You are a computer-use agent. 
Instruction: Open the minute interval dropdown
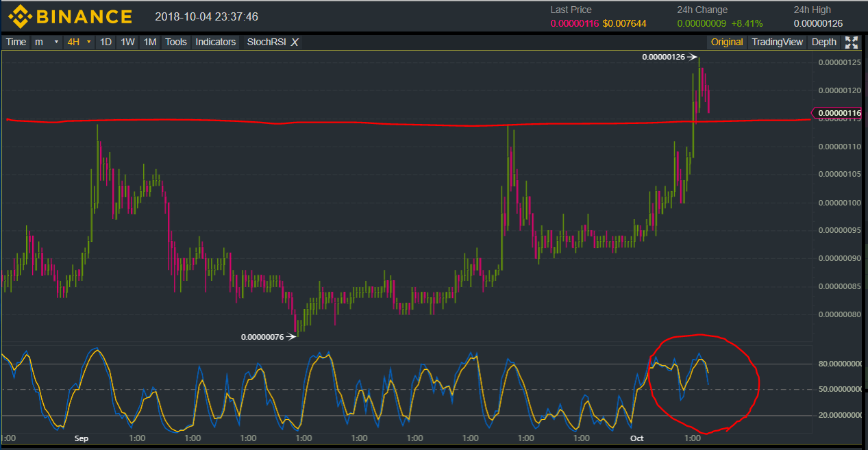point(47,42)
